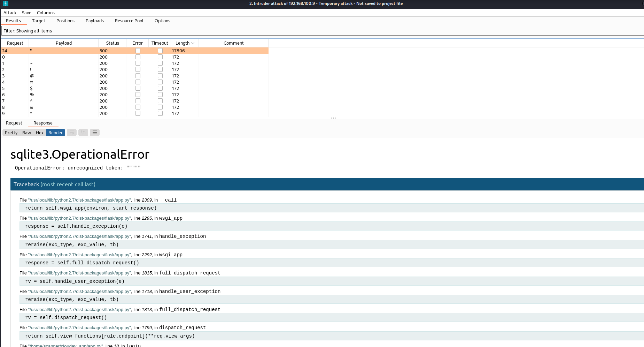Toggle the Error checkbox for request 24
The height and width of the screenshot is (347, 644).
(138, 51)
